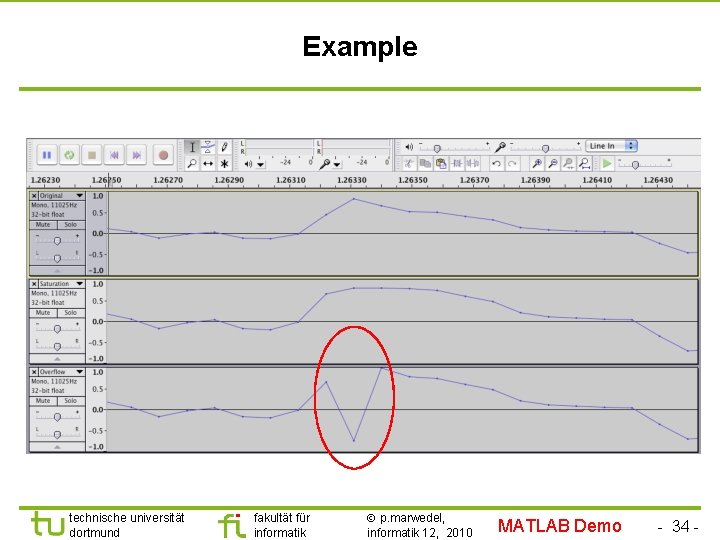Open the Saturation track name dropdown

[x=61, y=284]
